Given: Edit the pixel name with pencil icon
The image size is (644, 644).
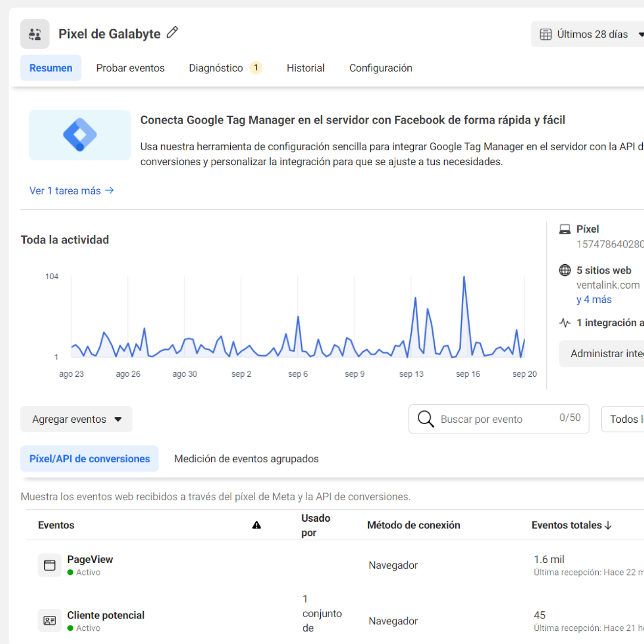Looking at the screenshot, I should coord(172,32).
